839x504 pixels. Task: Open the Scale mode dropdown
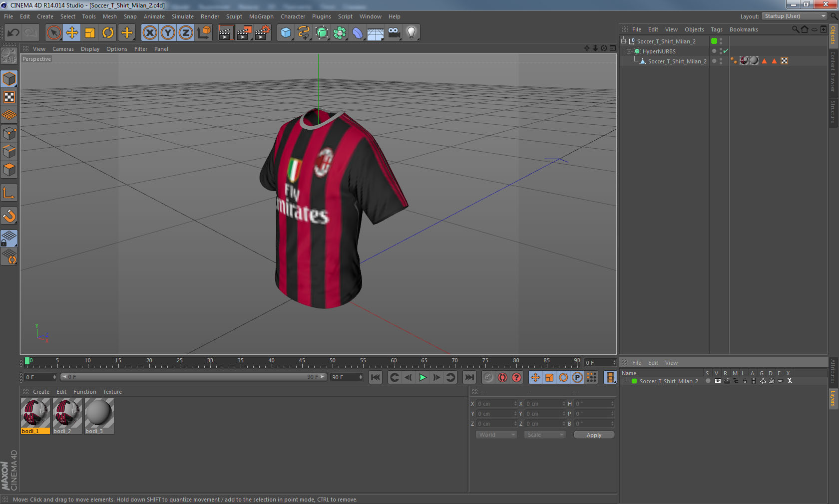pyautogui.click(x=544, y=435)
